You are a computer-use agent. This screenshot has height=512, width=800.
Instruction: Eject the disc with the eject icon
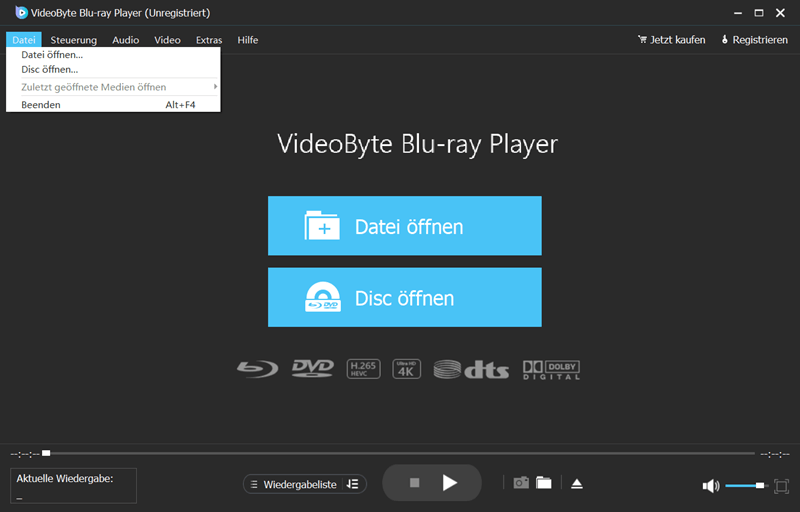577,483
